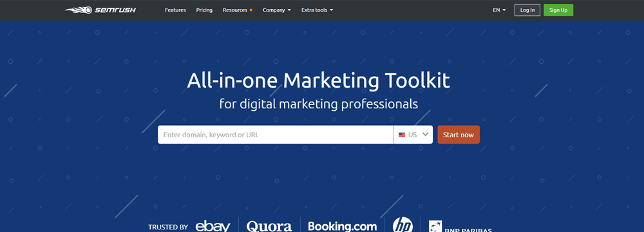This screenshot has width=644, height=232.
Task: Expand the Extra tools dropdown
Action: pos(317,10)
